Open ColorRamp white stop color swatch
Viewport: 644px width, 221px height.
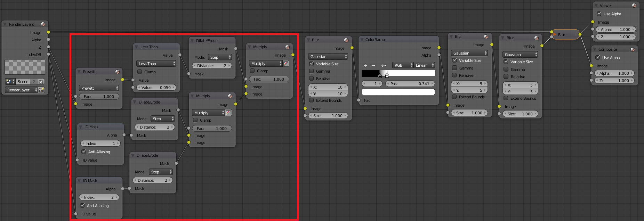click(x=398, y=92)
